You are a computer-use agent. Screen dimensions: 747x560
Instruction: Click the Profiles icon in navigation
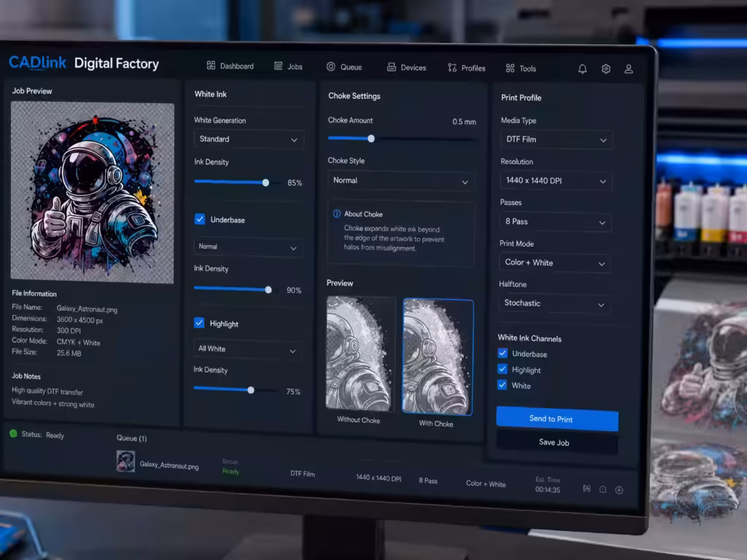(x=452, y=68)
